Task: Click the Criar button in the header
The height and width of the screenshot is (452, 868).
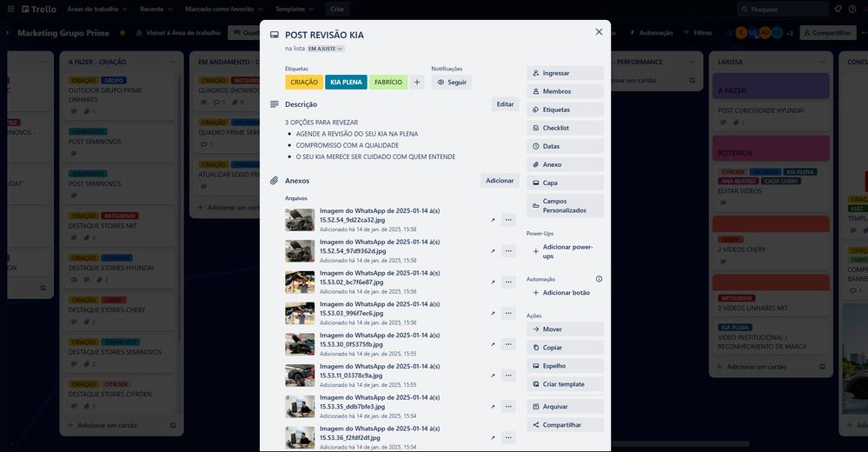Action: point(337,9)
